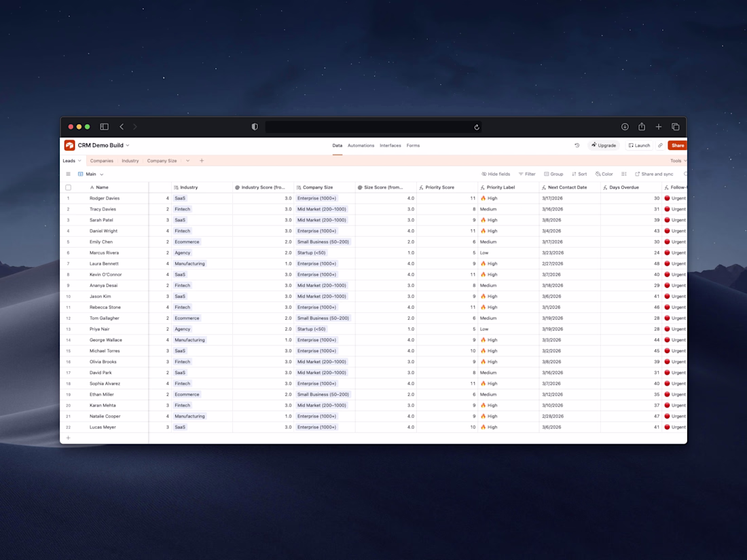Click Urgent status in Lucas Meyer row
This screenshot has width=747, height=560.
tap(675, 427)
